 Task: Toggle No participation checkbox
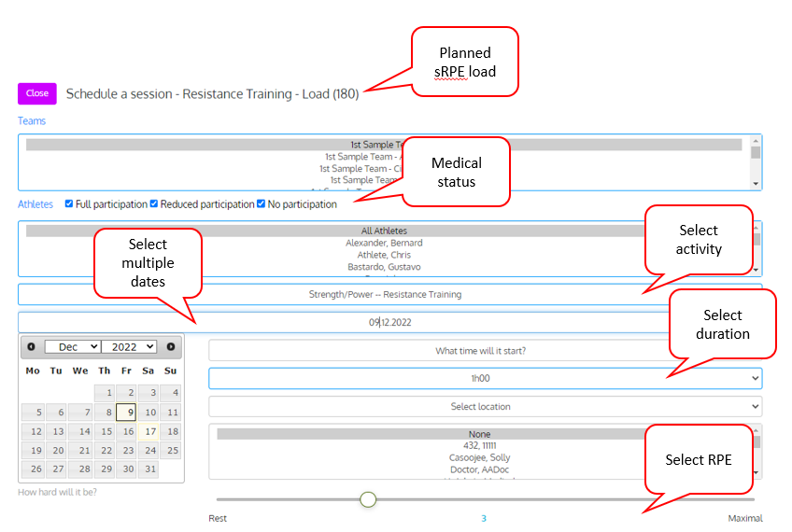(261, 203)
